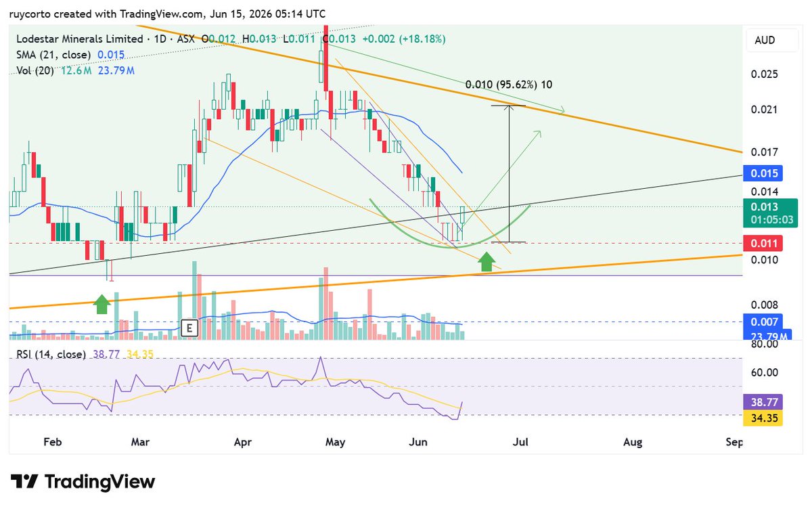Screen dimensions: 812x509
Task: Click the 0.010 (95.62%) 10 measurement label
Action: (x=508, y=85)
